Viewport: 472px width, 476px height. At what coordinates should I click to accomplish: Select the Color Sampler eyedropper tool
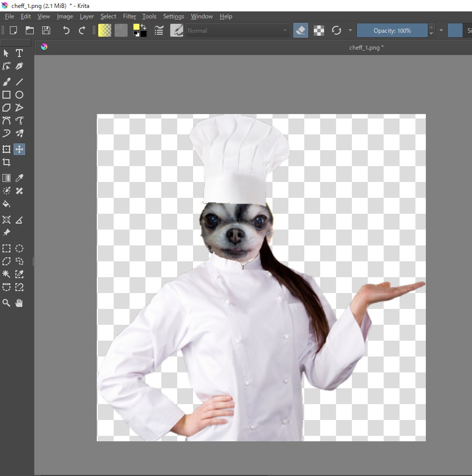[x=19, y=178]
